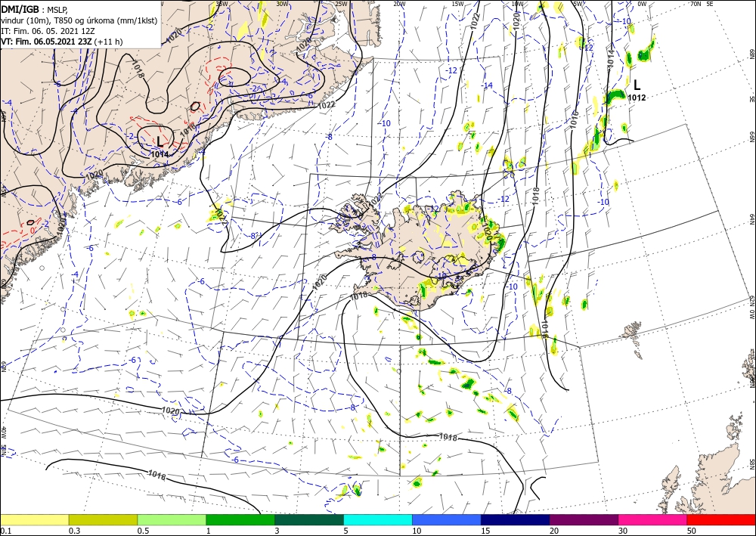Viewport: 756px width, 536px height.
Task: Click the legend value '1'
Action: click(x=209, y=531)
